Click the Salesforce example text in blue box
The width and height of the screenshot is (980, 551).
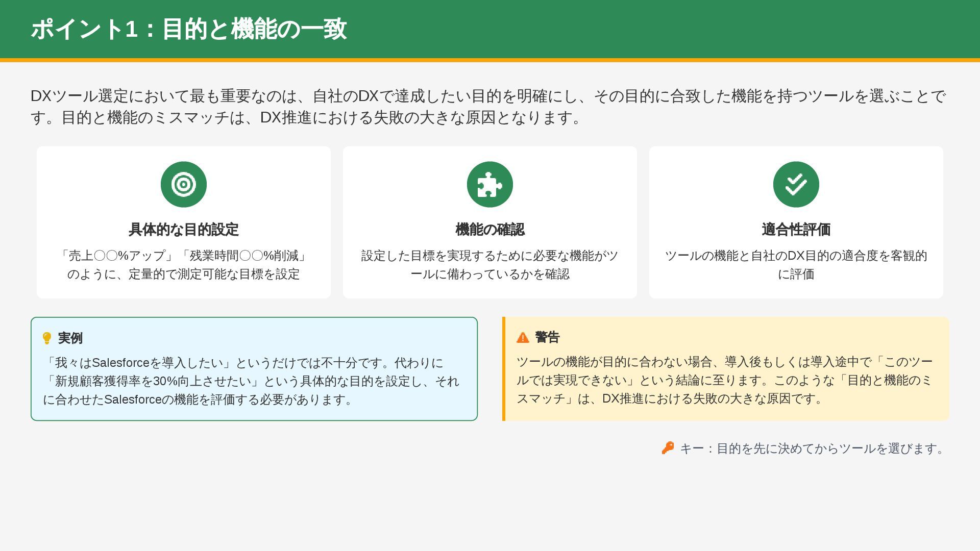[251, 381]
